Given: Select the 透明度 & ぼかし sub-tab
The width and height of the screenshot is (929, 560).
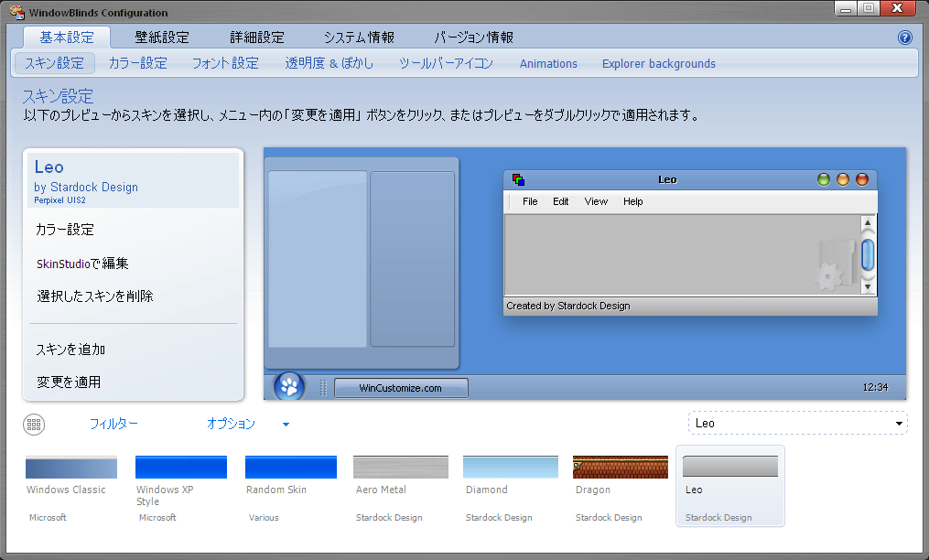Looking at the screenshot, I should click(x=329, y=63).
